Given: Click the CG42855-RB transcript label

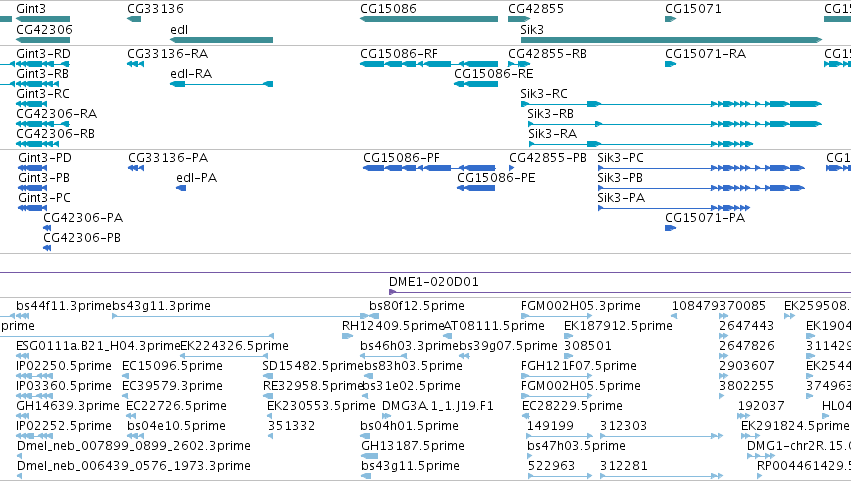Looking at the screenshot, I should 547,54.
